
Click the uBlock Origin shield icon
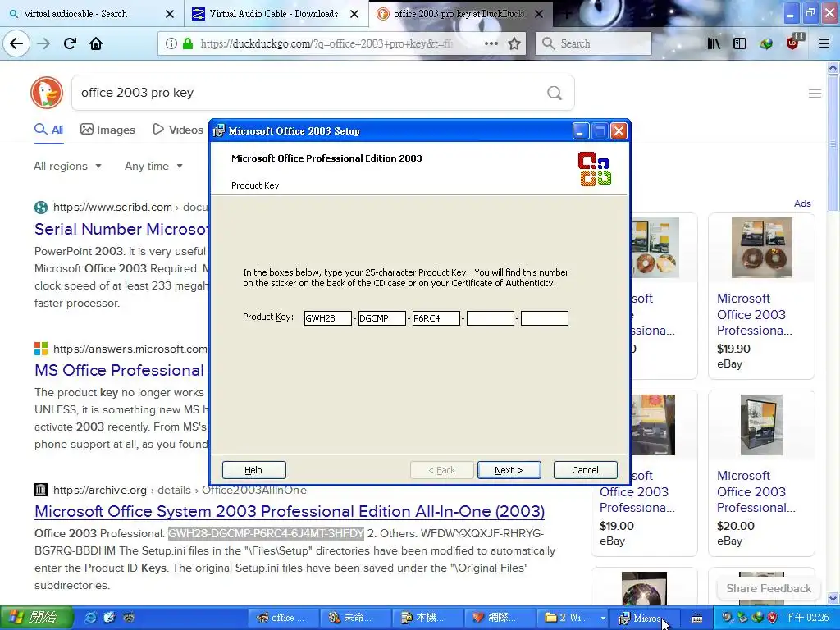794,43
